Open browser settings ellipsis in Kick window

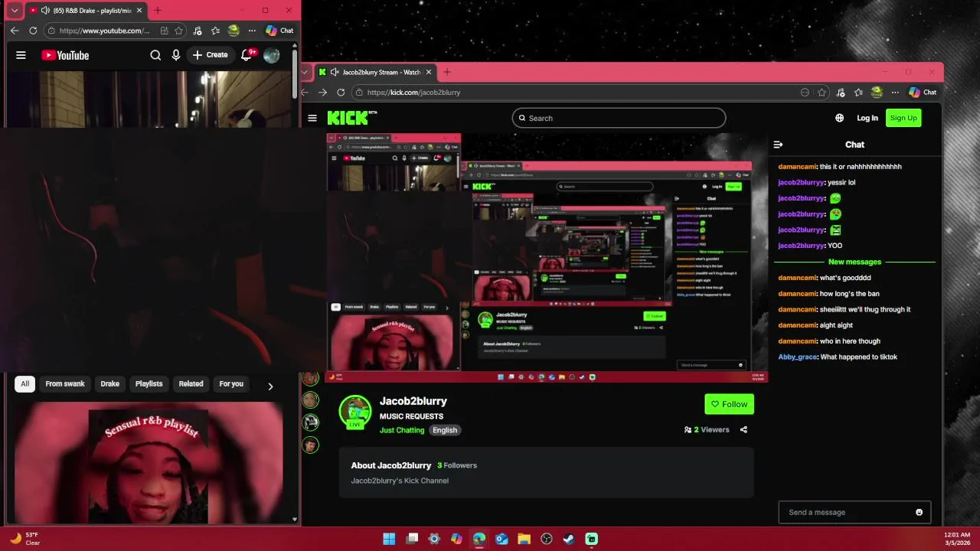(x=895, y=93)
